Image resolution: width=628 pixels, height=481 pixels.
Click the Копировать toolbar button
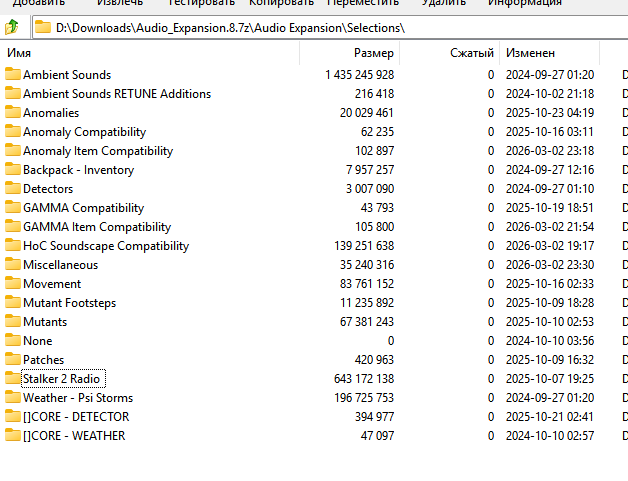click(281, 3)
